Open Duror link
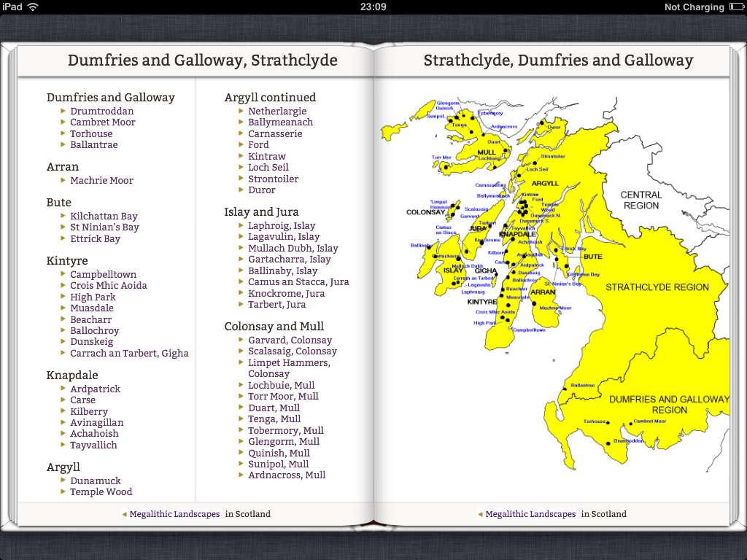The height and width of the screenshot is (560, 747). (x=262, y=190)
